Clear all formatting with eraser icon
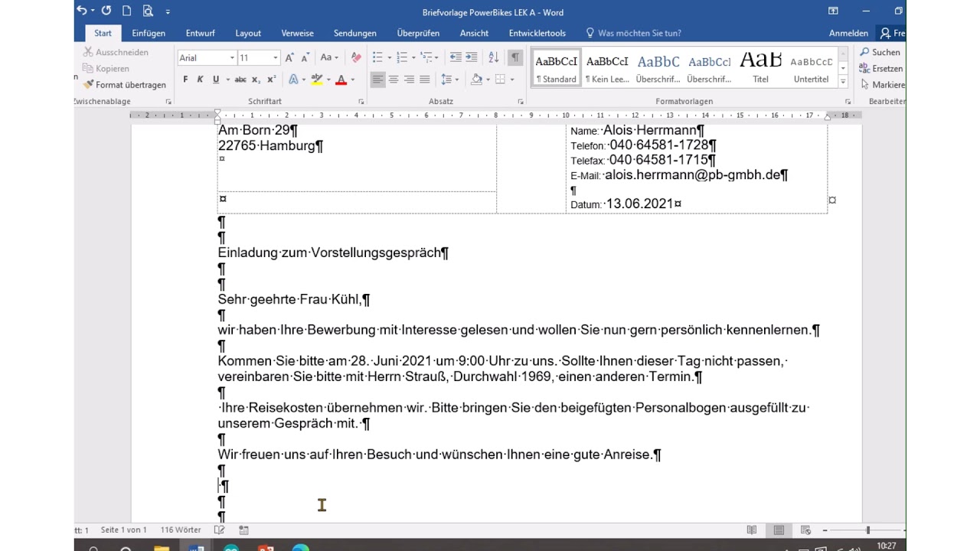 pos(356,57)
